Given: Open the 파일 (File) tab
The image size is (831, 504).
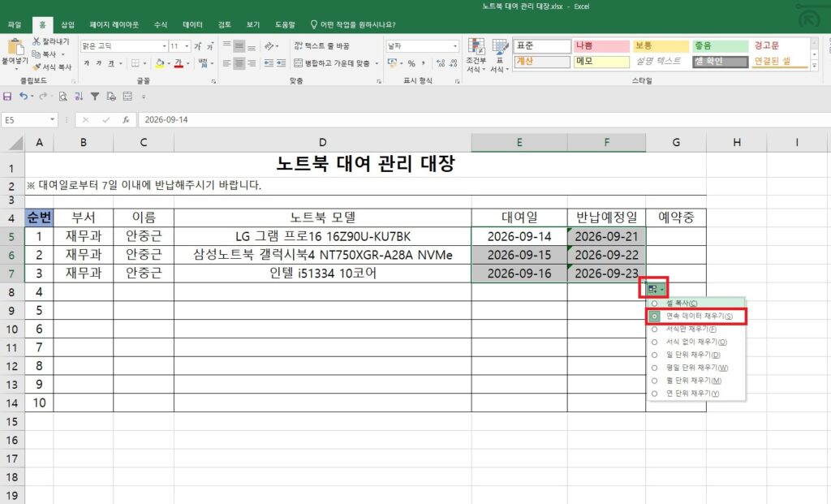Looking at the screenshot, I should tap(15, 24).
